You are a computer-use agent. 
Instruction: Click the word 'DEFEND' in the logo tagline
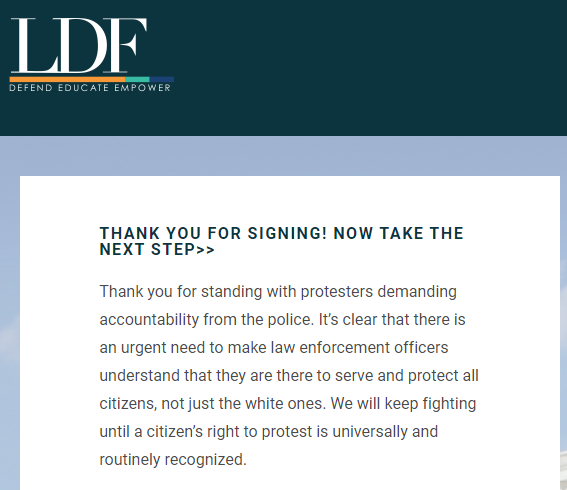tap(31, 88)
